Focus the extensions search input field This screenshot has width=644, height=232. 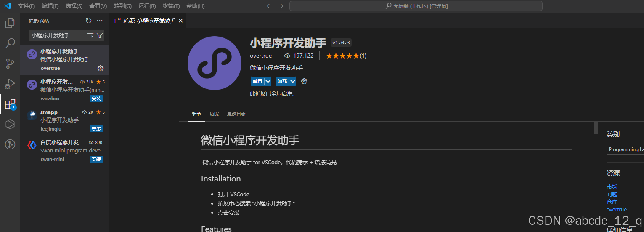point(58,35)
